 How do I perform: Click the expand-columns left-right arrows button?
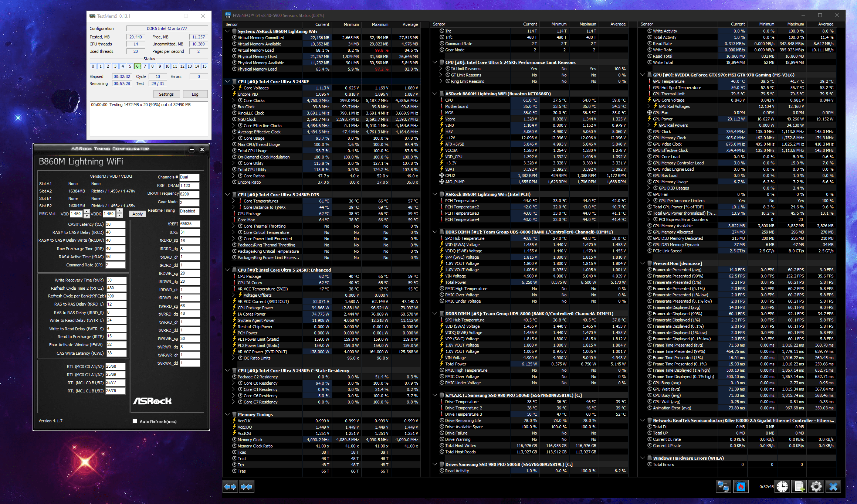coord(230,487)
